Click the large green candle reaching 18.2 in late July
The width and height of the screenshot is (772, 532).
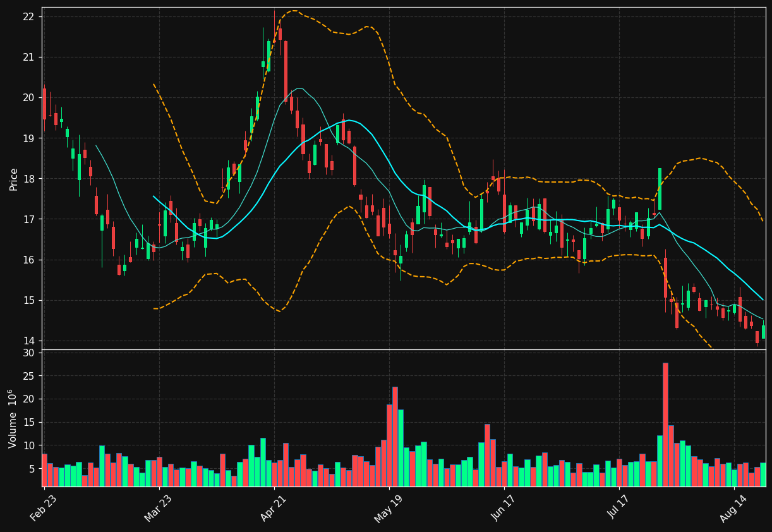660,189
